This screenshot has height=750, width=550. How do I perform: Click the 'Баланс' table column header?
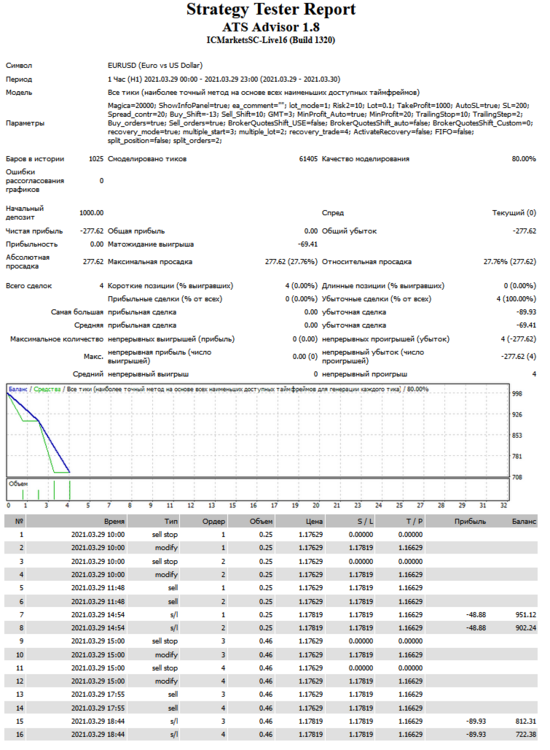click(x=524, y=521)
